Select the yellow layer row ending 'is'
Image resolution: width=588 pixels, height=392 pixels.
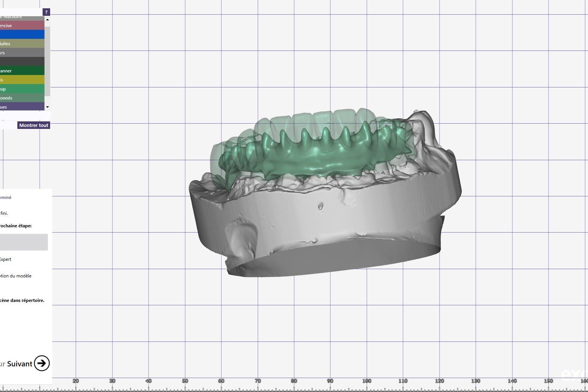[x=22, y=80]
